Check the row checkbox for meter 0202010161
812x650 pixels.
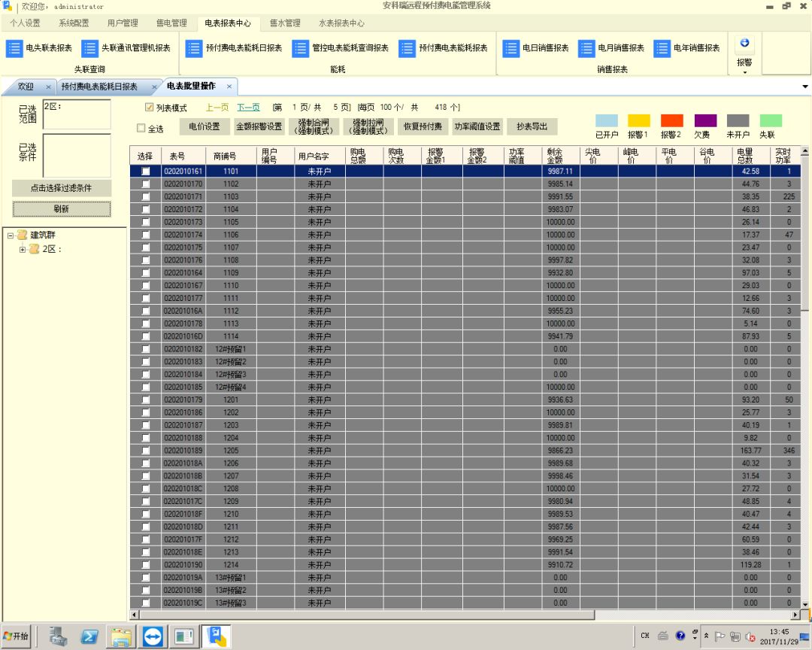146,171
